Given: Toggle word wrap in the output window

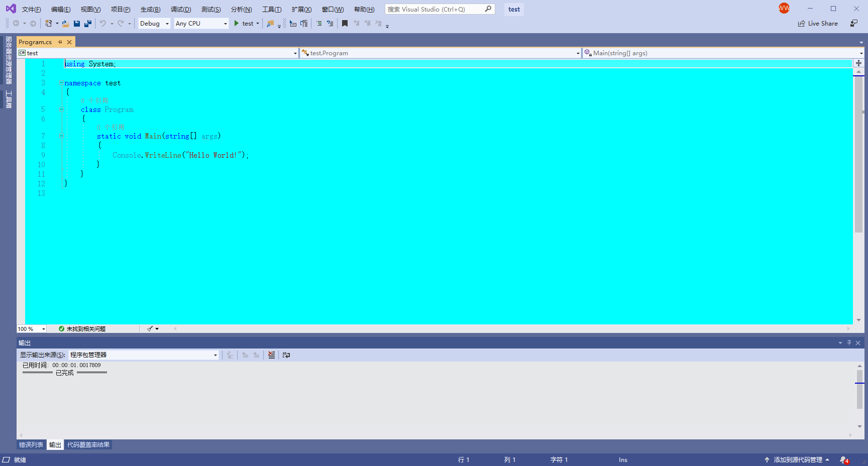Looking at the screenshot, I should (x=286, y=355).
